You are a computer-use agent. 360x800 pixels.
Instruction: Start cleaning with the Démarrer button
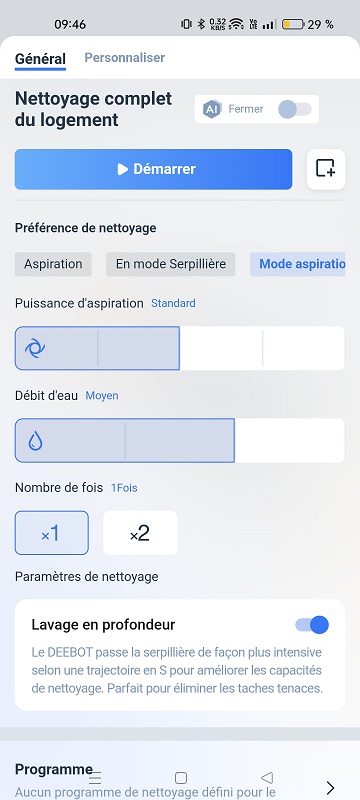[153, 169]
